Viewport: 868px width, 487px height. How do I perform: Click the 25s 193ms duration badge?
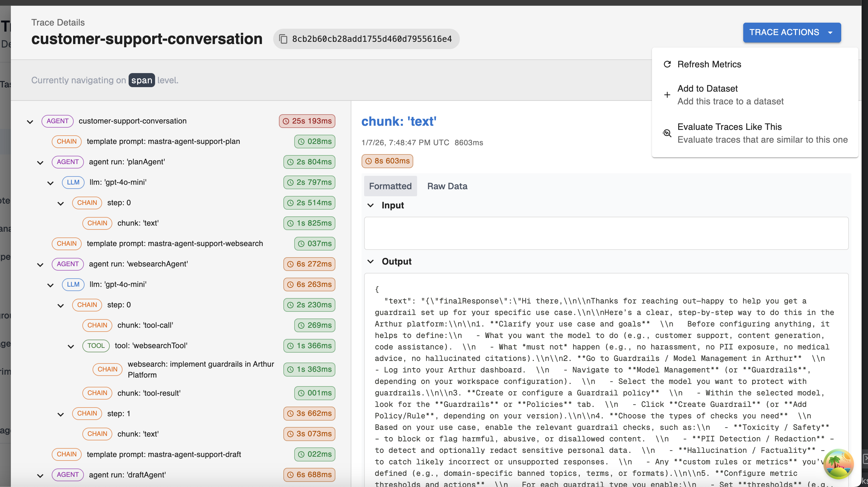pos(307,121)
